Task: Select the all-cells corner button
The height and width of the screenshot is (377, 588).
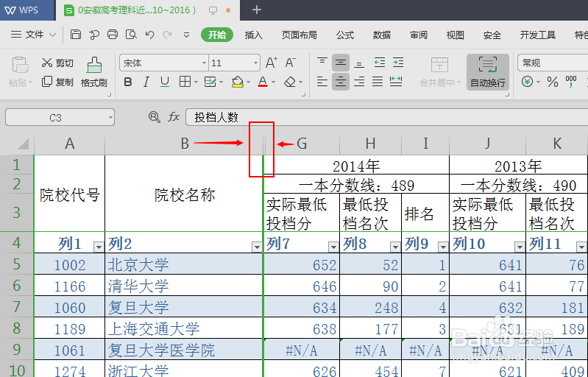Action: [x=17, y=144]
